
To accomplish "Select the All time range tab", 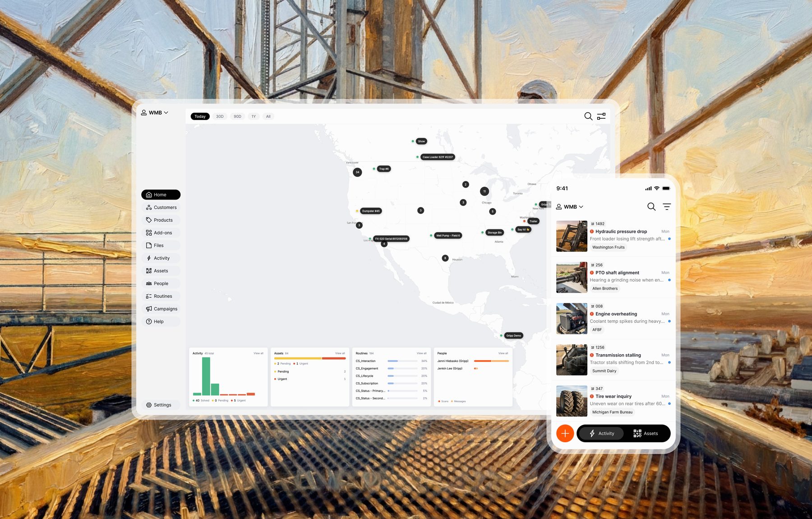I will click(x=268, y=116).
